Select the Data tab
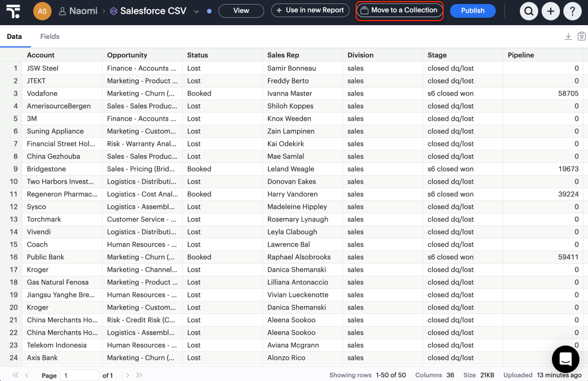588x381 pixels. (x=15, y=35)
